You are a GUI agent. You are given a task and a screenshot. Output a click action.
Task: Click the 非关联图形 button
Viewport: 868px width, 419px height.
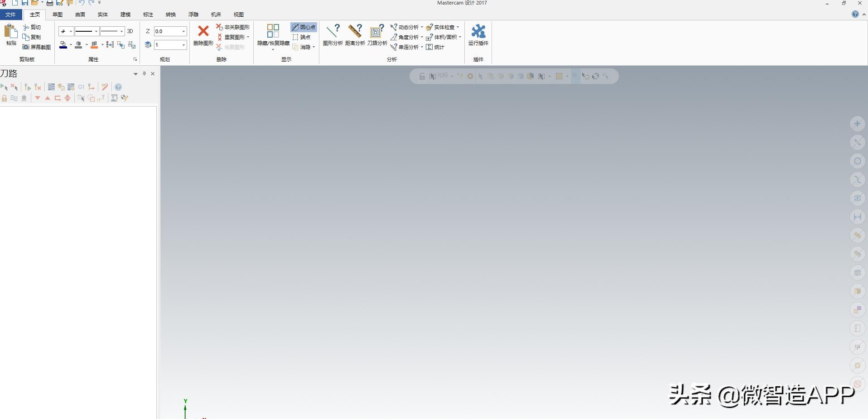coord(233,27)
